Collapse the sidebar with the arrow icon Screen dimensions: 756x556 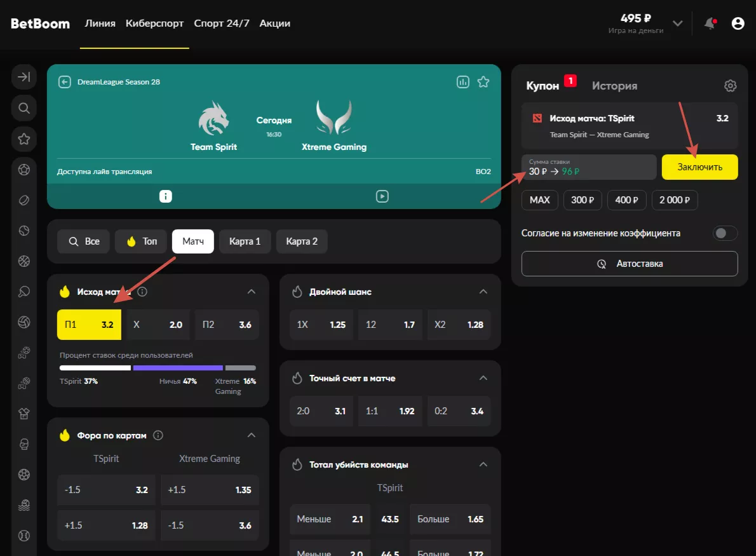[x=24, y=78]
